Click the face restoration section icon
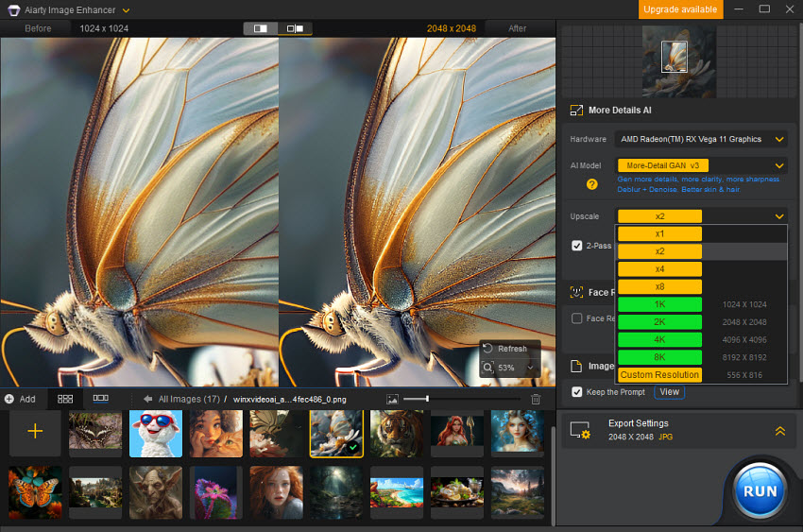This screenshot has width=803, height=532. pyautogui.click(x=576, y=292)
